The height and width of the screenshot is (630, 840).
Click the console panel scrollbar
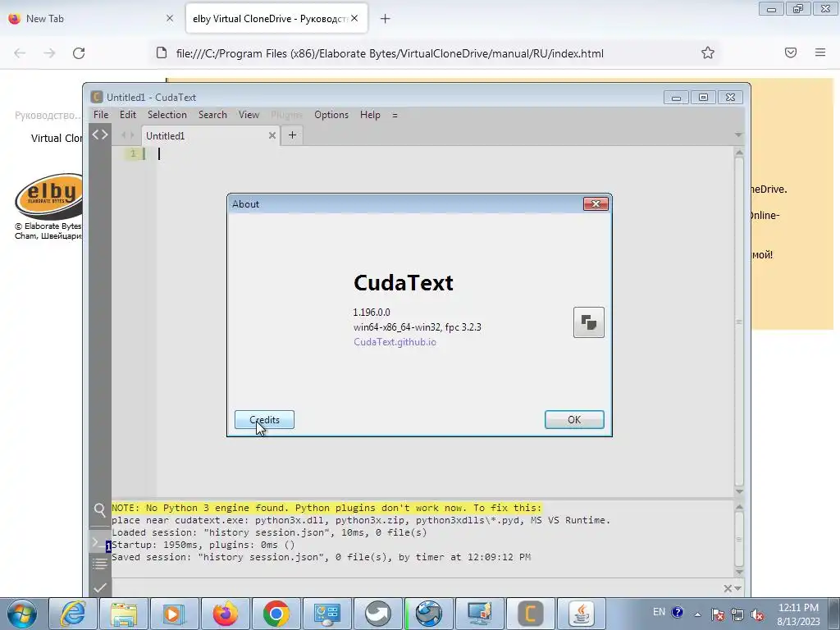(x=739, y=539)
